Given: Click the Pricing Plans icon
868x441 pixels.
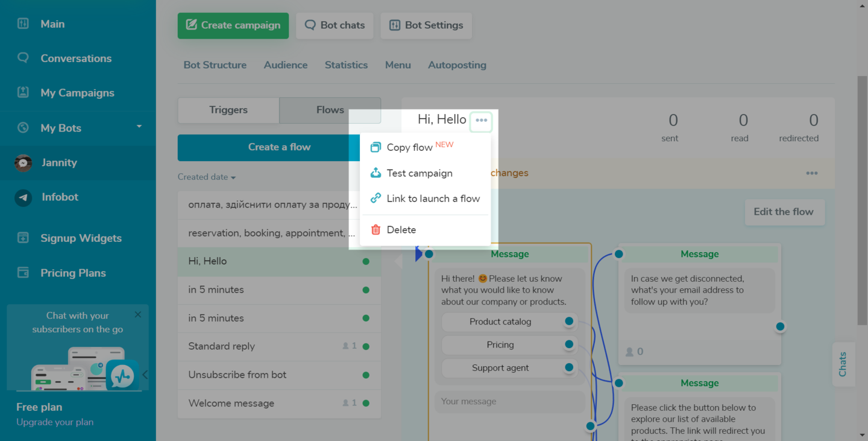Looking at the screenshot, I should coord(23,273).
